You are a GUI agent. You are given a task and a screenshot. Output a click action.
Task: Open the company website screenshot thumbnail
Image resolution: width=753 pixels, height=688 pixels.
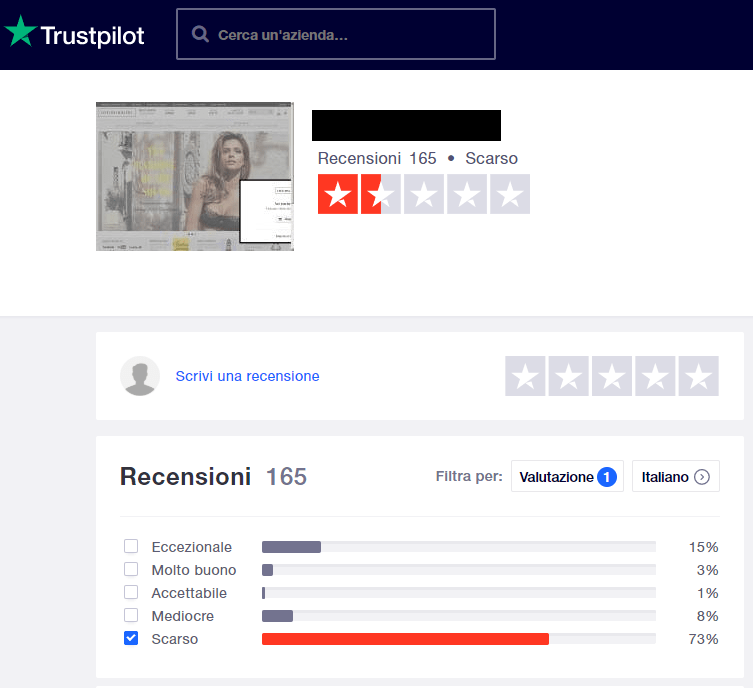tap(195, 176)
